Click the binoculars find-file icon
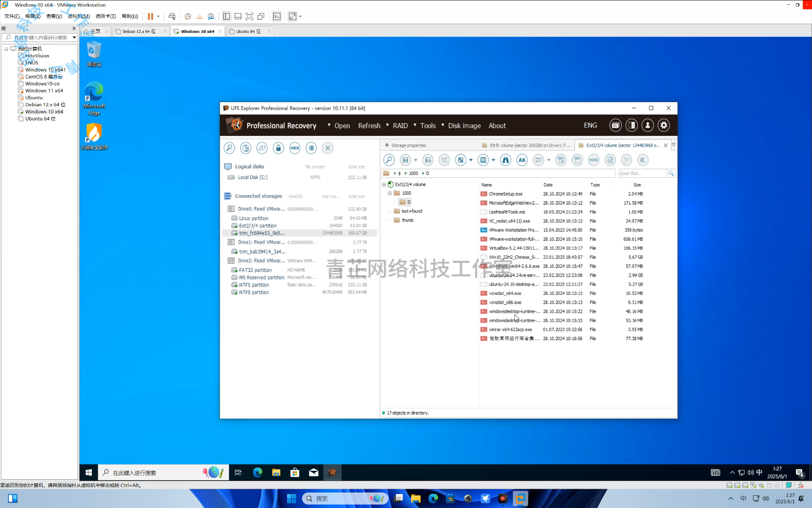The image size is (812, 508). pyautogui.click(x=506, y=160)
